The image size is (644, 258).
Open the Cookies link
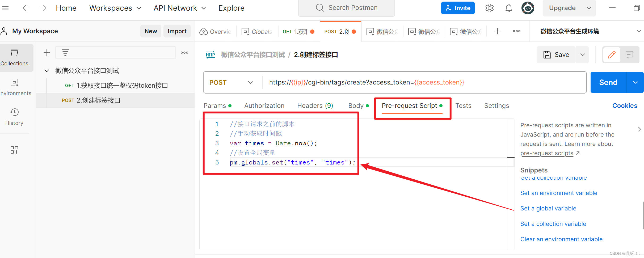point(625,106)
